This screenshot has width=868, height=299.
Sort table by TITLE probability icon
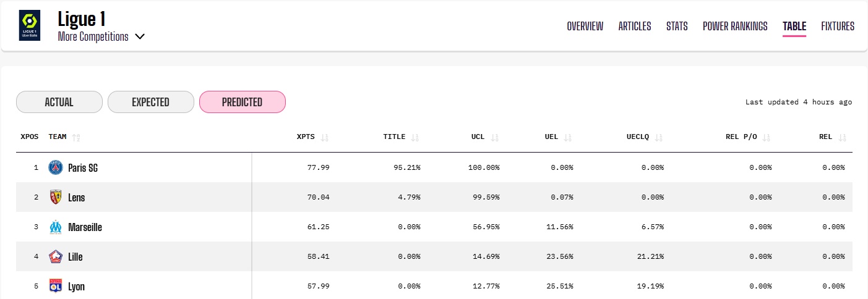415,137
